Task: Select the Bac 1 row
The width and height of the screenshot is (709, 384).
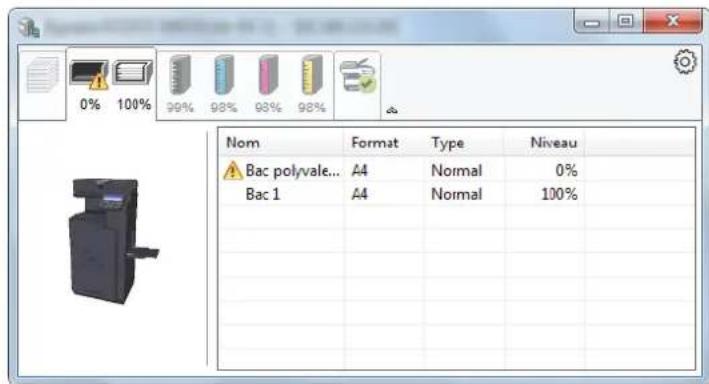Action: (457, 194)
